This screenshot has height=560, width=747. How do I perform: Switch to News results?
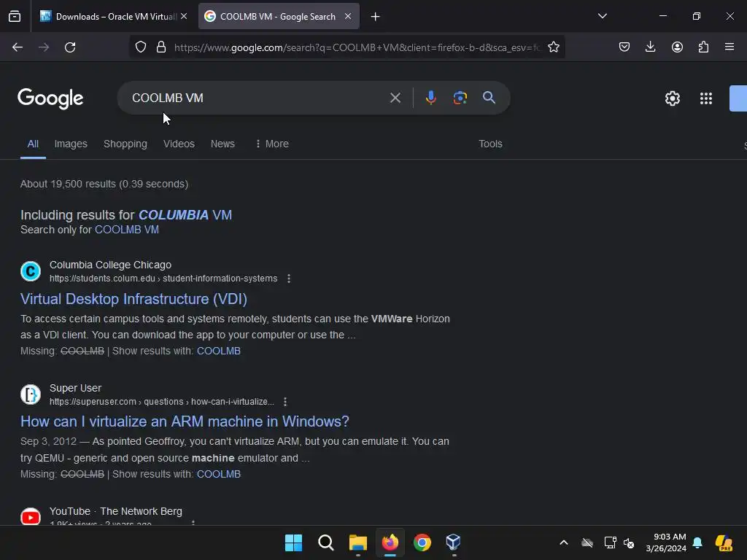[222, 144]
